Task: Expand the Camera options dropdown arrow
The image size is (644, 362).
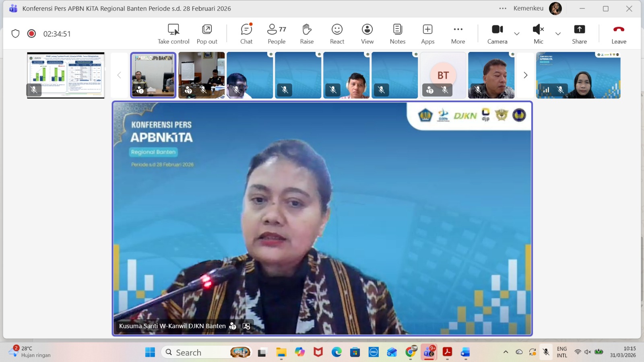Action: coord(517,34)
